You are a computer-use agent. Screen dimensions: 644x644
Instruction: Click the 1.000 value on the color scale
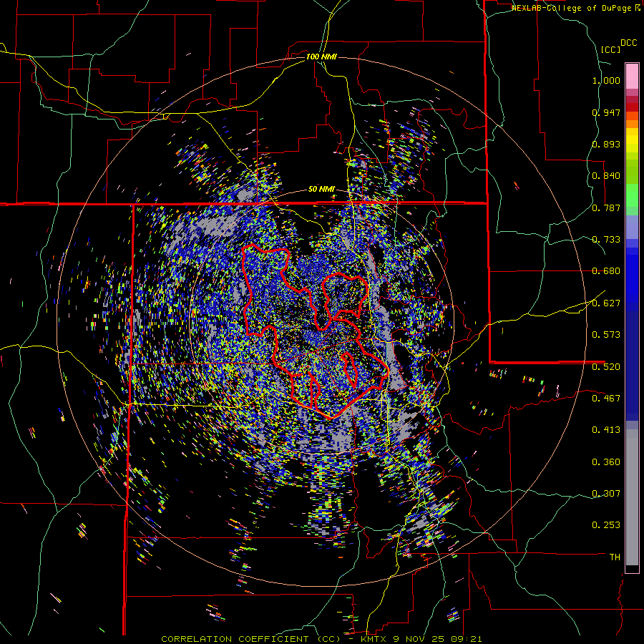[606, 80]
